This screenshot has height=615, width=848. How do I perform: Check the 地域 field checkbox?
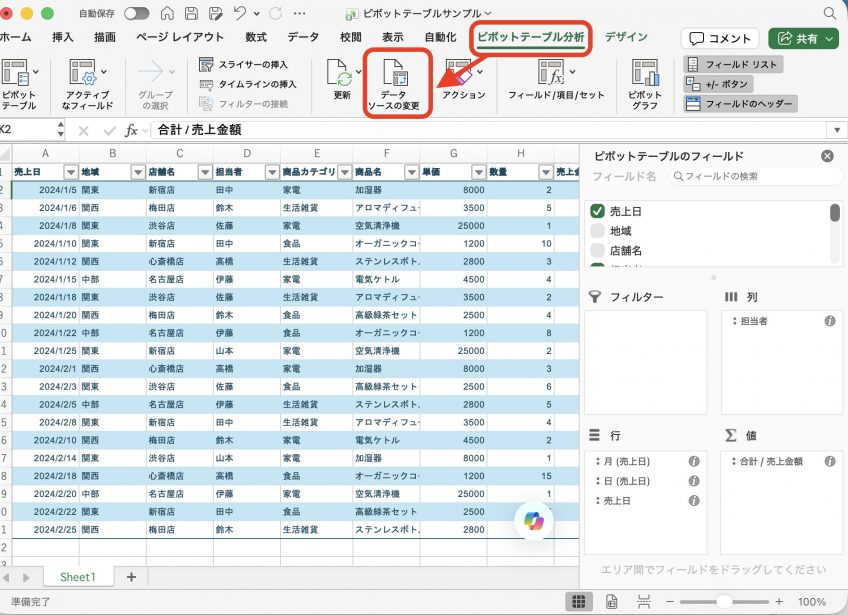(x=598, y=231)
